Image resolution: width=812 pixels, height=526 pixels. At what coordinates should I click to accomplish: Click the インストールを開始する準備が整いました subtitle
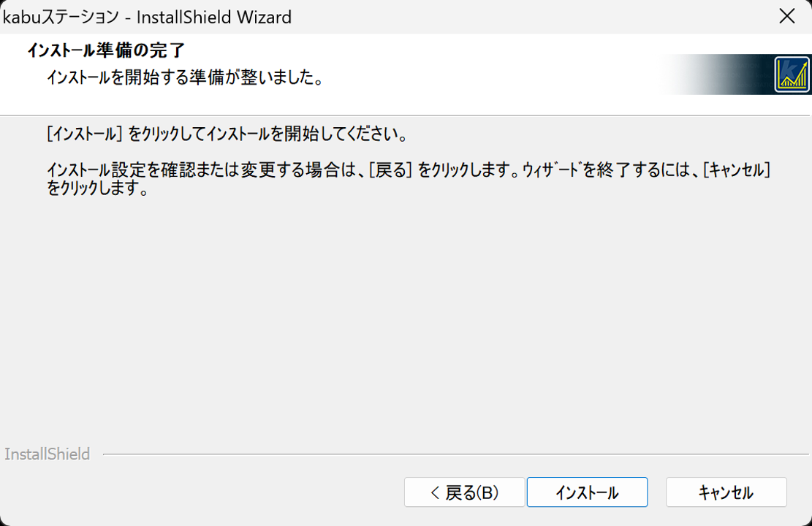[185, 77]
